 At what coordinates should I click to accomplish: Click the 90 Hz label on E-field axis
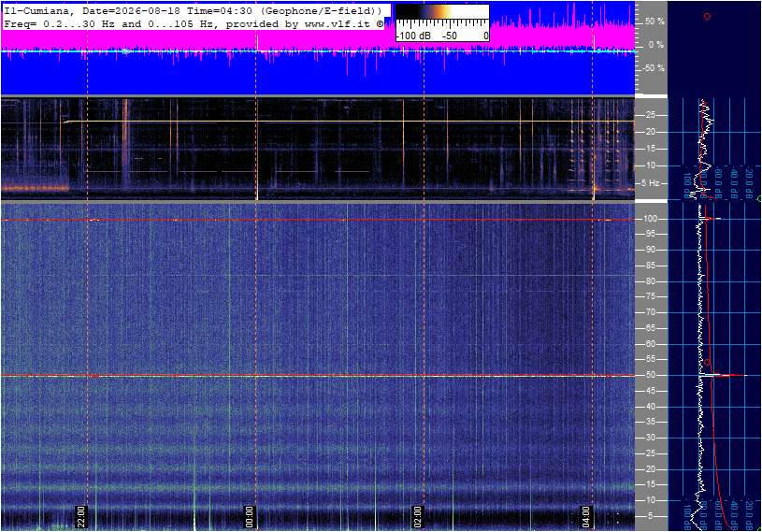650,250
